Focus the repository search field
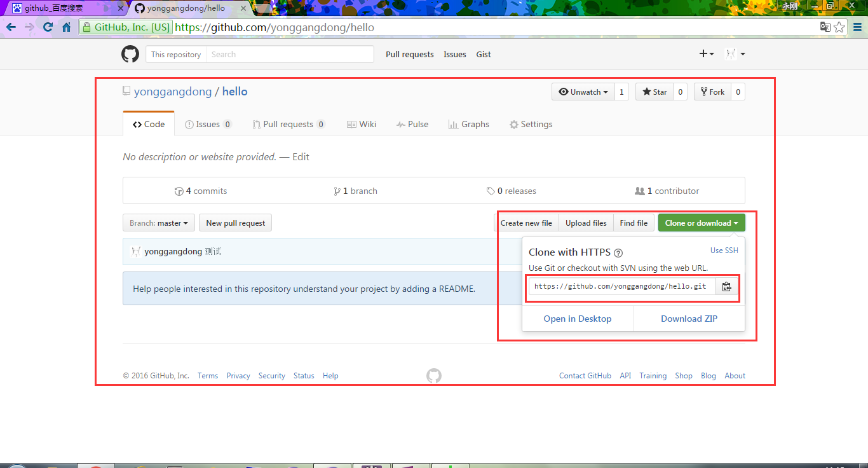This screenshot has height=468, width=868. pos(289,55)
